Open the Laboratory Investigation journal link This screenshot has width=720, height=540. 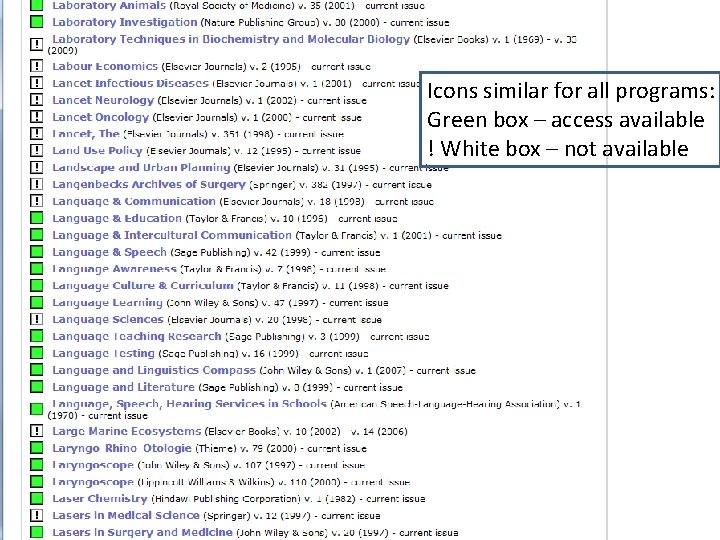[124, 22]
